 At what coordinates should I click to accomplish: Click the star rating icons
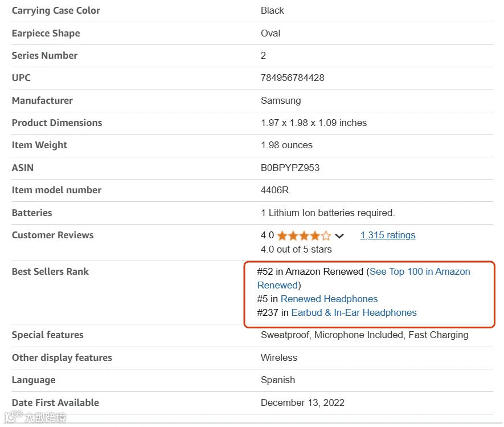coord(304,235)
